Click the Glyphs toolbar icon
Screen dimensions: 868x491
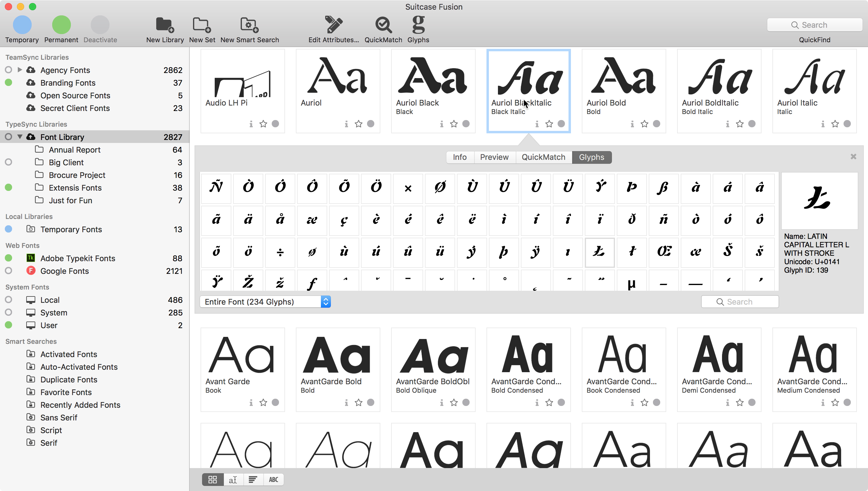click(418, 25)
